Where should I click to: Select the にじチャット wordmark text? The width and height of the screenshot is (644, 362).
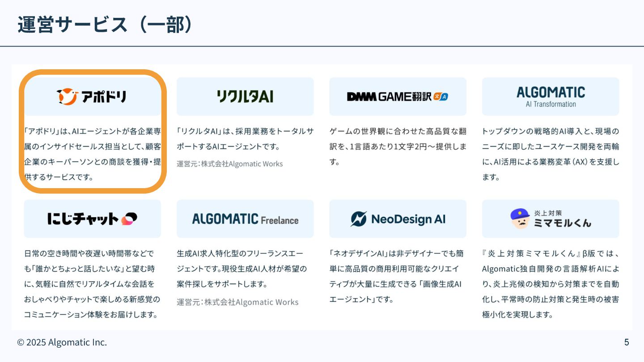pos(83,219)
